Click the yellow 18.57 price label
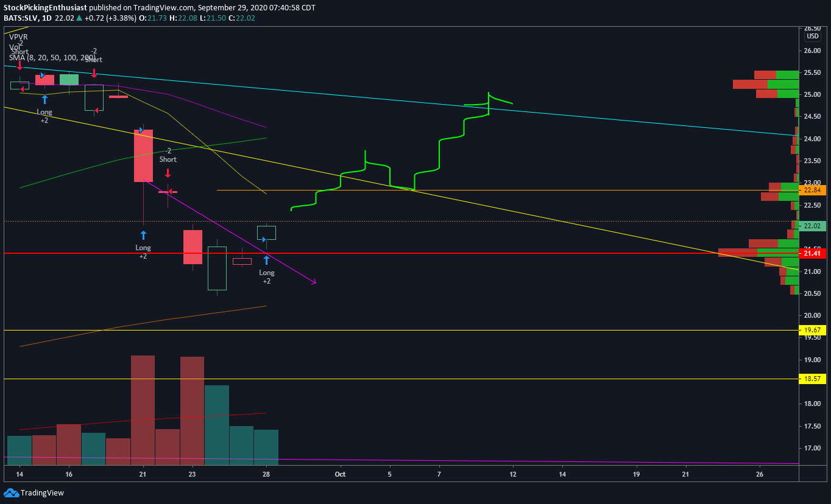This screenshot has height=504, width=831. [813, 379]
